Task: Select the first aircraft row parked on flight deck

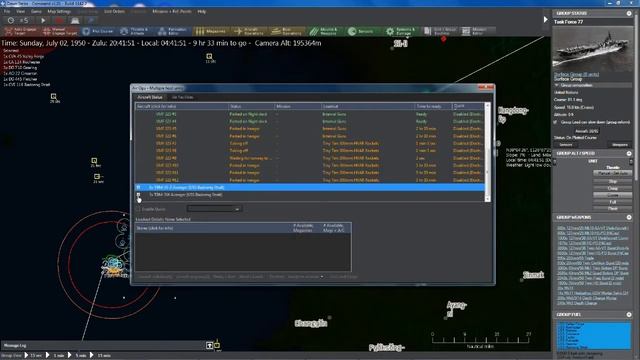Action: coord(310,114)
